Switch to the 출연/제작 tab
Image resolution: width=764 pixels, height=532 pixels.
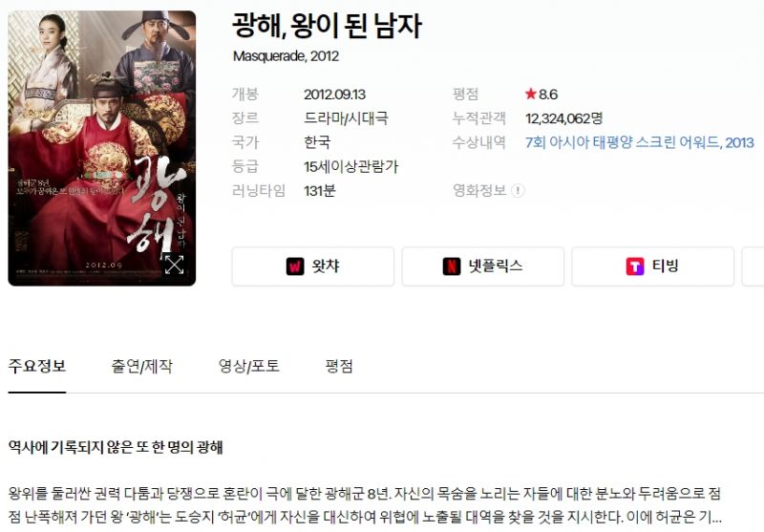coord(141,366)
